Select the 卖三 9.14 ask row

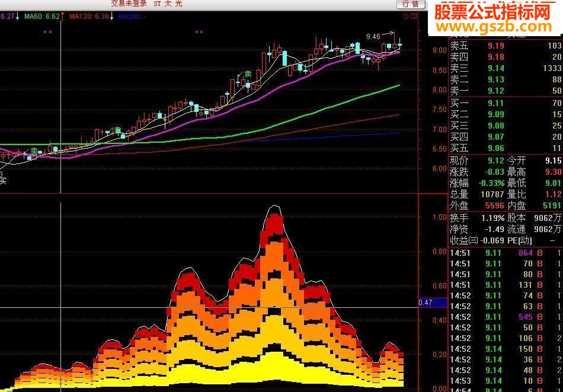pyautogui.click(x=506, y=68)
